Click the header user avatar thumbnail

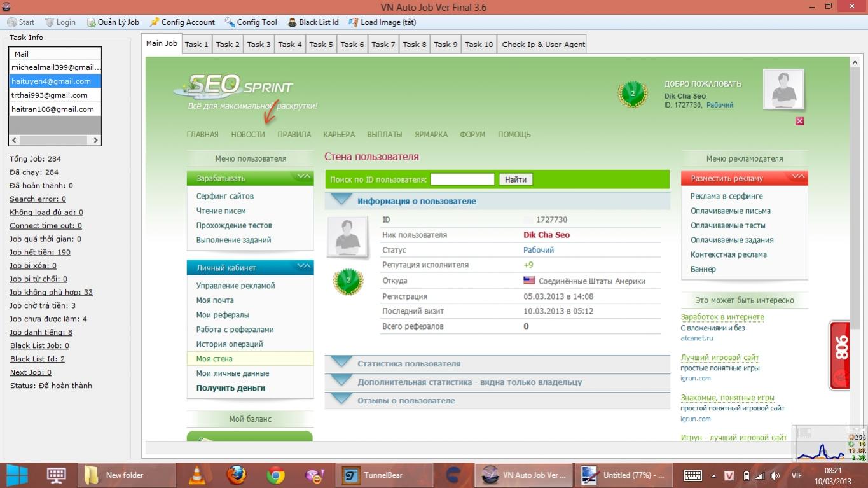pos(783,89)
